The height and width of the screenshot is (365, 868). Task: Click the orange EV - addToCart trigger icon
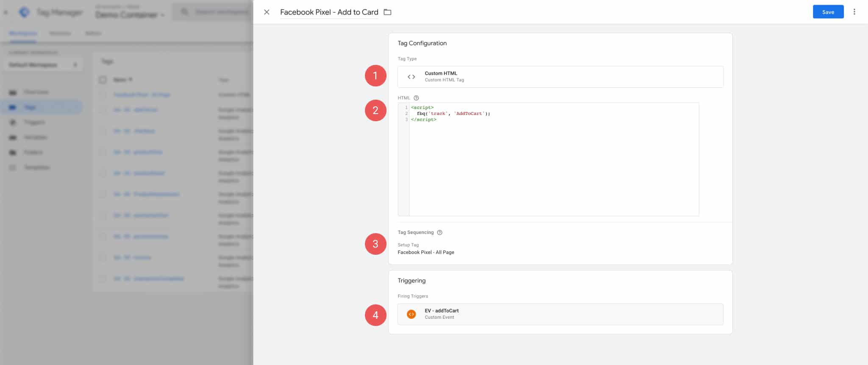tap(411, 314)
